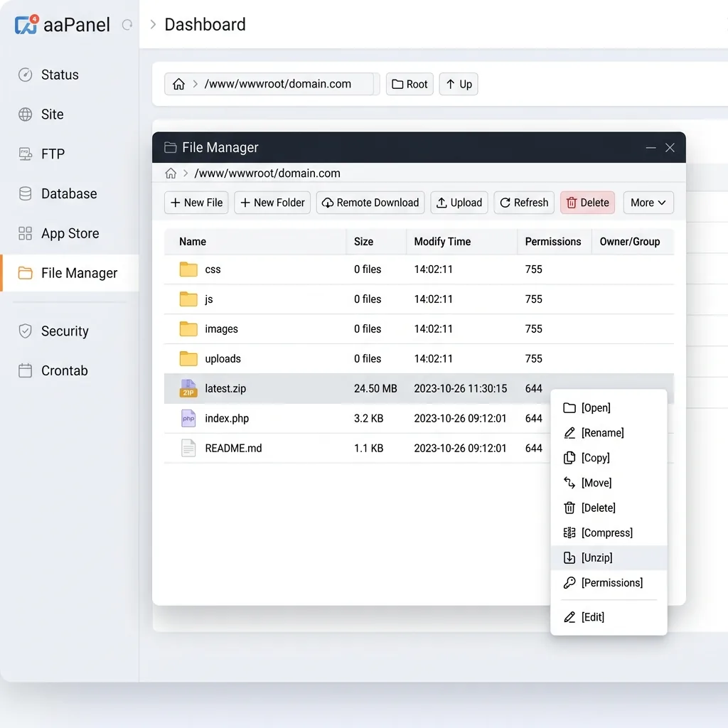Click the home icon in File Manager breadcrumb
Viewport: 728px width, 728px height.
(171, 173)
